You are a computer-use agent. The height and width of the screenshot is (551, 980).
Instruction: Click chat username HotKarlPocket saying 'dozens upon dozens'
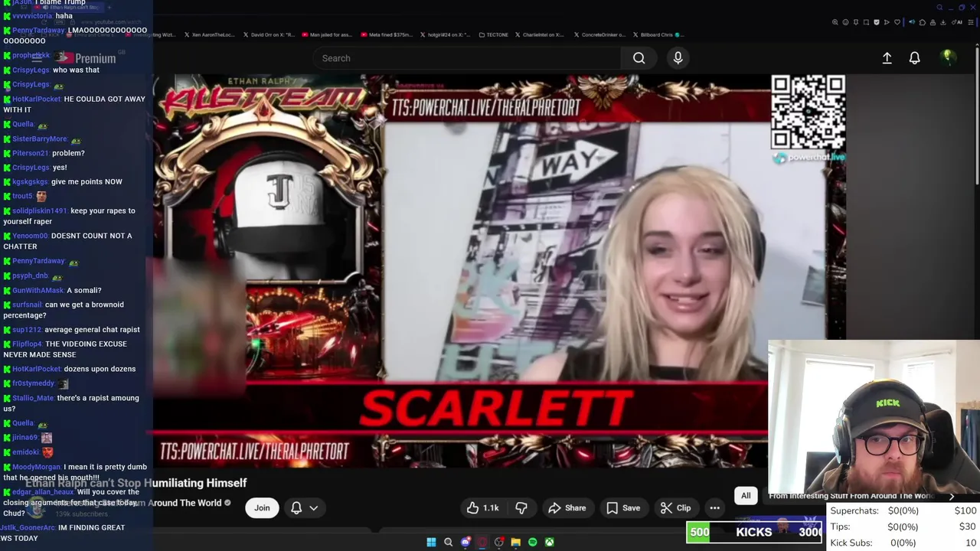click(x=37, y=369)
